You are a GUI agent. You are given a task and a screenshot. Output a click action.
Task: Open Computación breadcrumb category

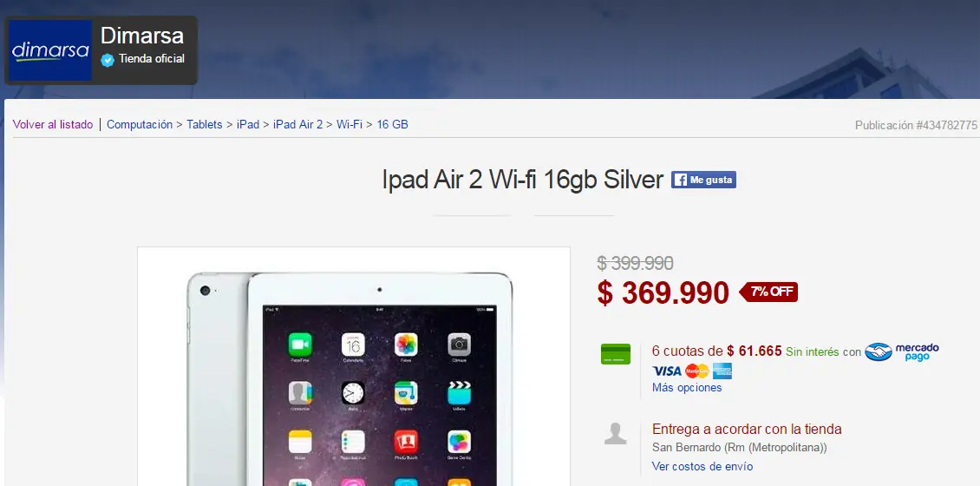pyautogui.click(x=140, y=124)
